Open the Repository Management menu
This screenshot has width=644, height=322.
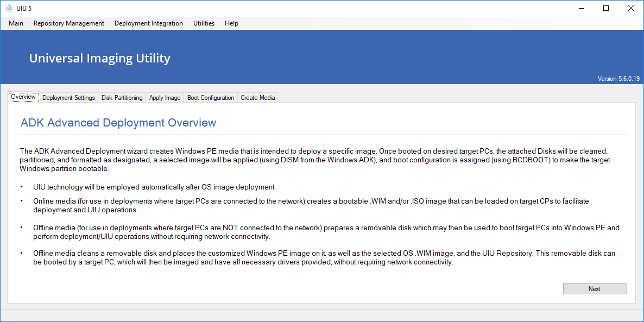click(x=69, y=23)
